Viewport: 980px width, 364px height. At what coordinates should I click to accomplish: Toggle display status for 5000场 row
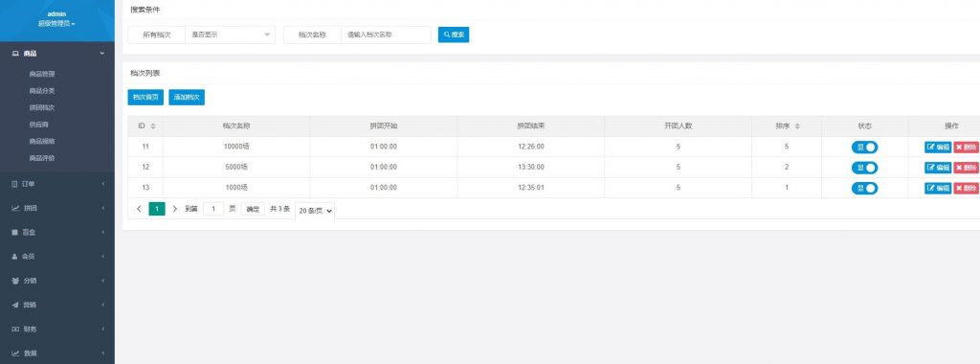[x=864, y=168]
